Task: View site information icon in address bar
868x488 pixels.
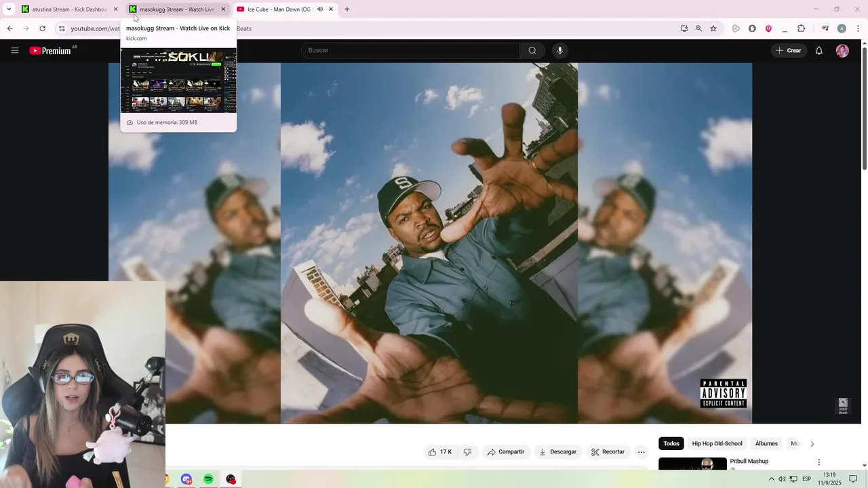Action: [62, 28]
